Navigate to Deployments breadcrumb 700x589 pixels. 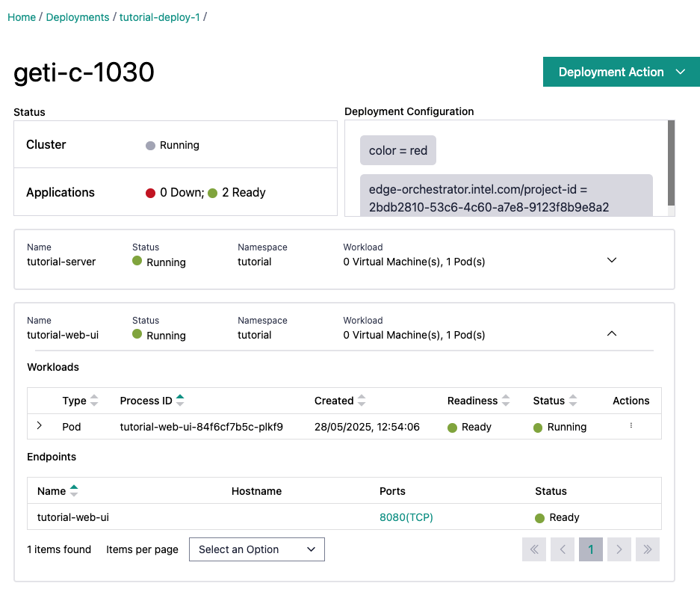coord(78,17)
